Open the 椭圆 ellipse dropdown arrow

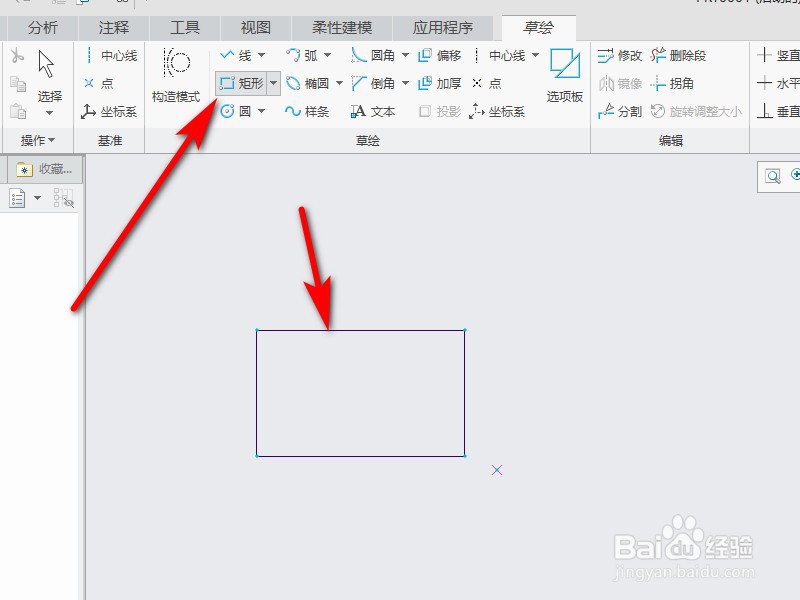(x=339, y=83)
